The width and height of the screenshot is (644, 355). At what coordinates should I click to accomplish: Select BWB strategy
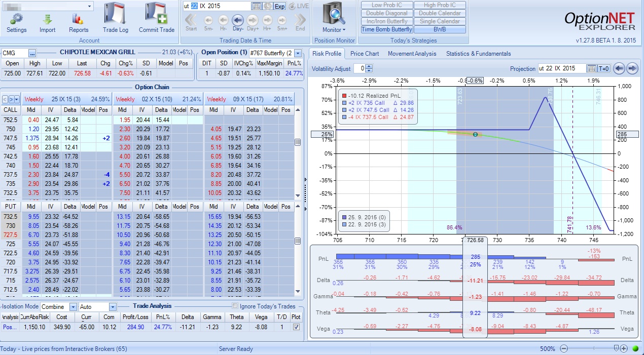(x=440, y=29)
